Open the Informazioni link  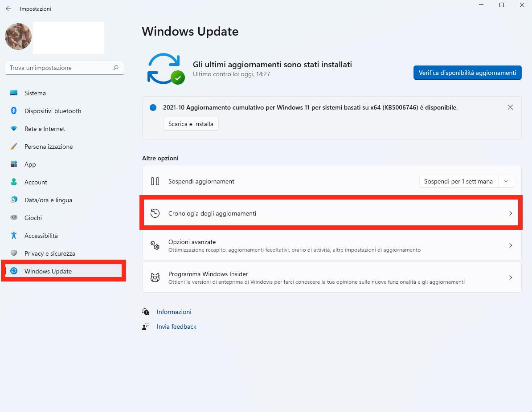click(x=174, y=312)
